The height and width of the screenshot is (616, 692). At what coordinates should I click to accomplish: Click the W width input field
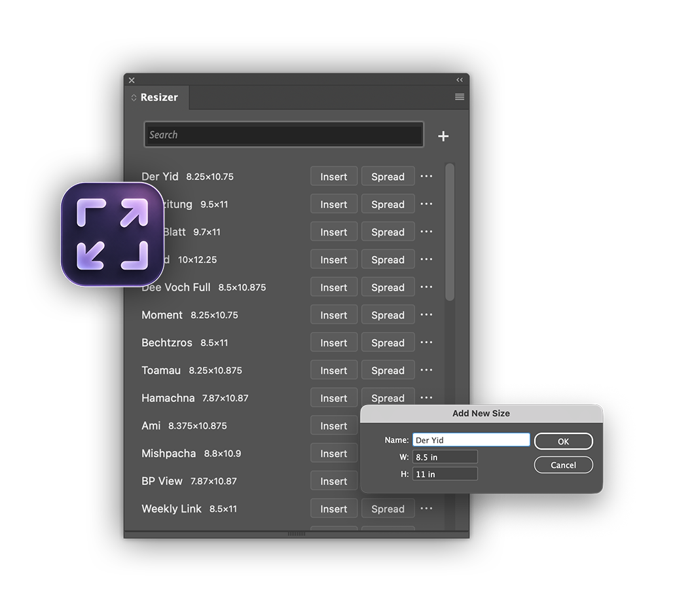click(445, 457)
